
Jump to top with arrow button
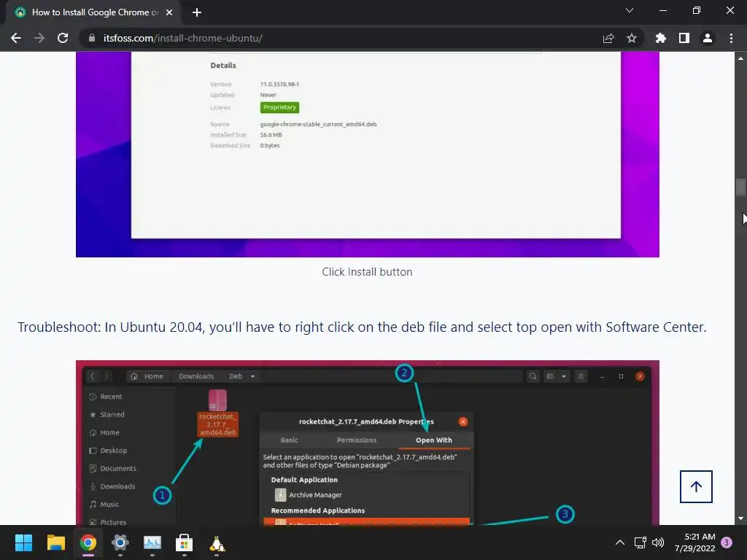coord(696,486)
